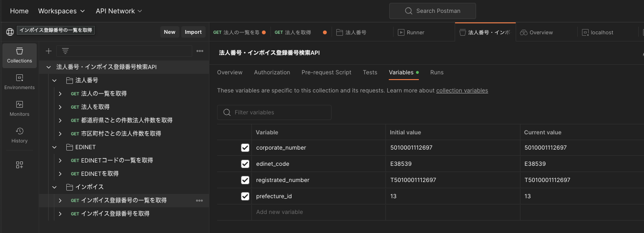Open the History sidebar panel
This screenshot has height=233, width=644.
pos(20,135)
